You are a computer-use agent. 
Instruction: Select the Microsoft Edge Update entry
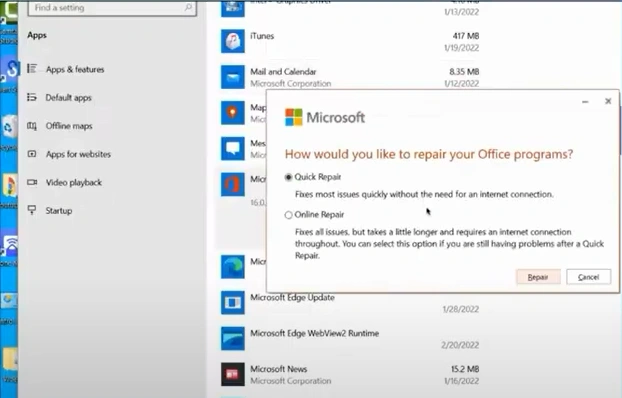click(x=292, y=298)
